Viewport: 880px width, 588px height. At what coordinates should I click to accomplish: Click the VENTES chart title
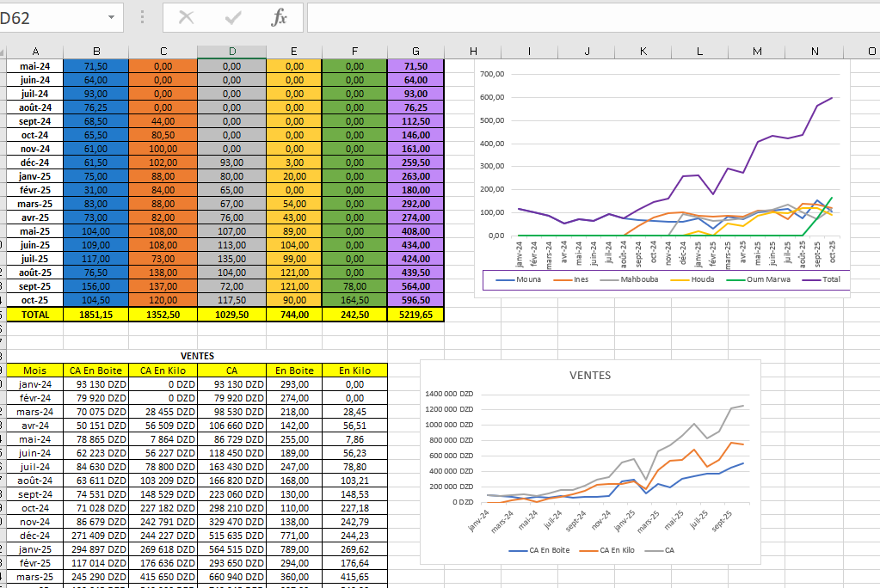click(x=590, y=375)
